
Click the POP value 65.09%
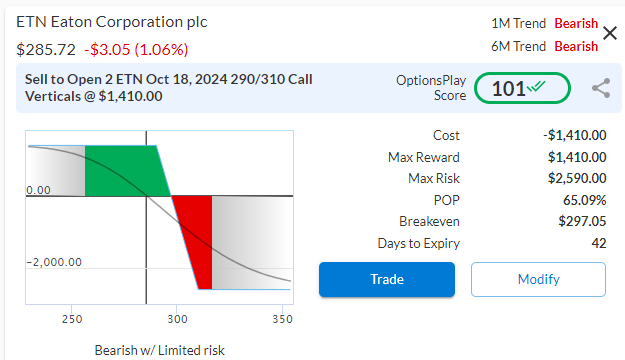pos(584,200)
